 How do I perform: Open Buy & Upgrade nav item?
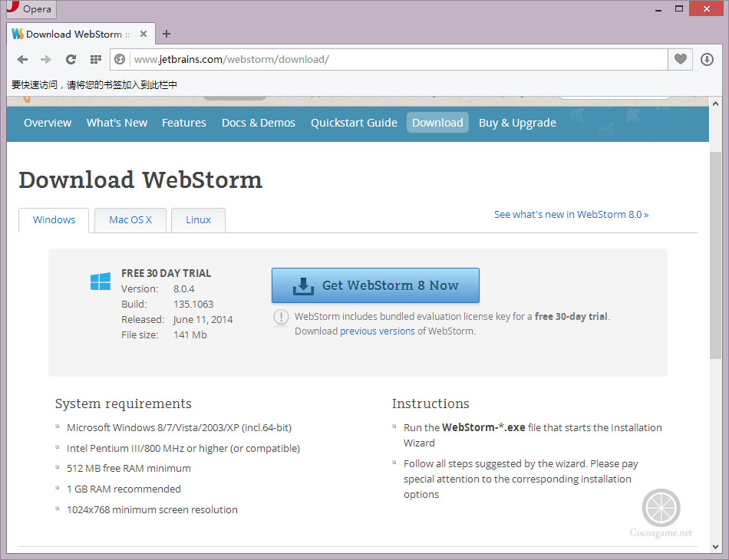click(x=517, y=123)
